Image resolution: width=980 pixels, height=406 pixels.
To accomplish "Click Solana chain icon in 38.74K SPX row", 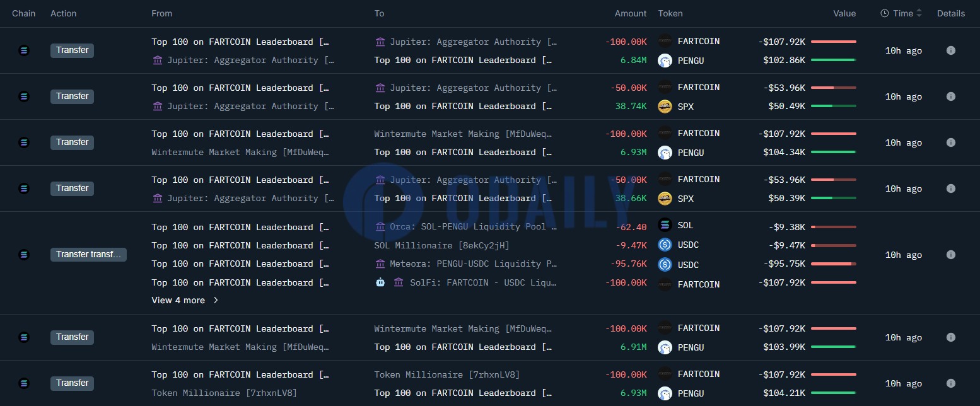I will (24, 96).
